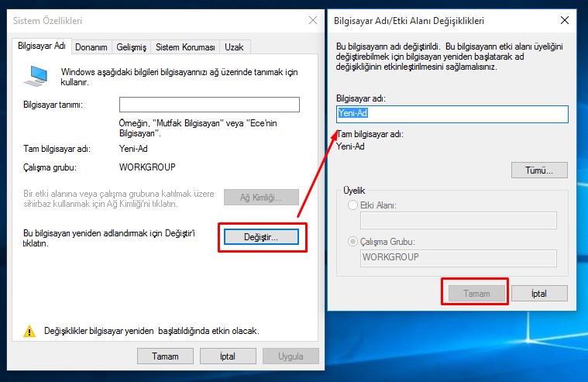The width and height of the screenshot is (588, 382).
Task: Click Uygula in the Sistem Özellikleri window
Action: pyautogui.click(x=290, y=356)
